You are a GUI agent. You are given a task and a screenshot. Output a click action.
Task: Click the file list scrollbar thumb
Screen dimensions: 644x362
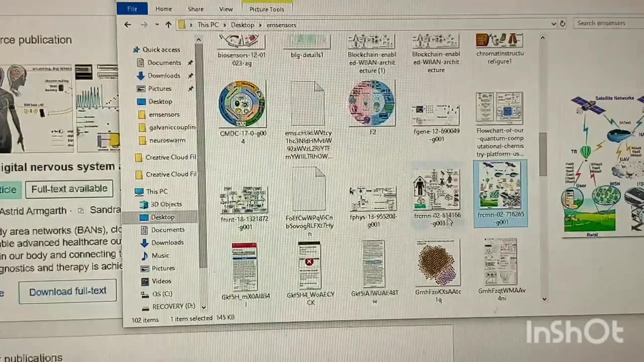pyautogui.click(x=543, y=154)
